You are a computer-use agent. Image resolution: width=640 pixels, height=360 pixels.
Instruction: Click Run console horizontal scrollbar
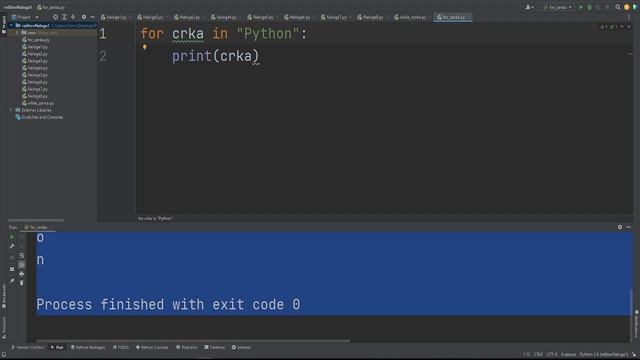coord(193,340)
